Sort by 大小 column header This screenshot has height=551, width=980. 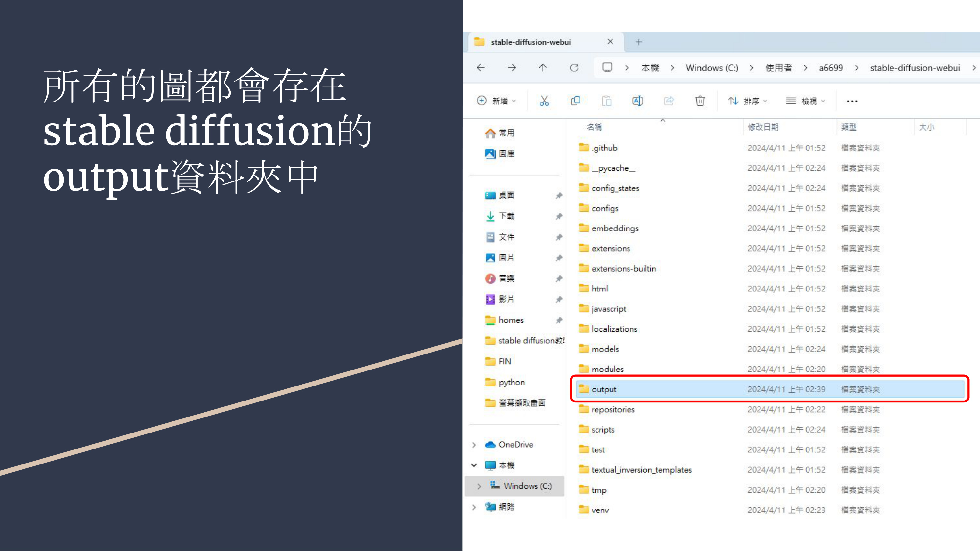(926, 127)
